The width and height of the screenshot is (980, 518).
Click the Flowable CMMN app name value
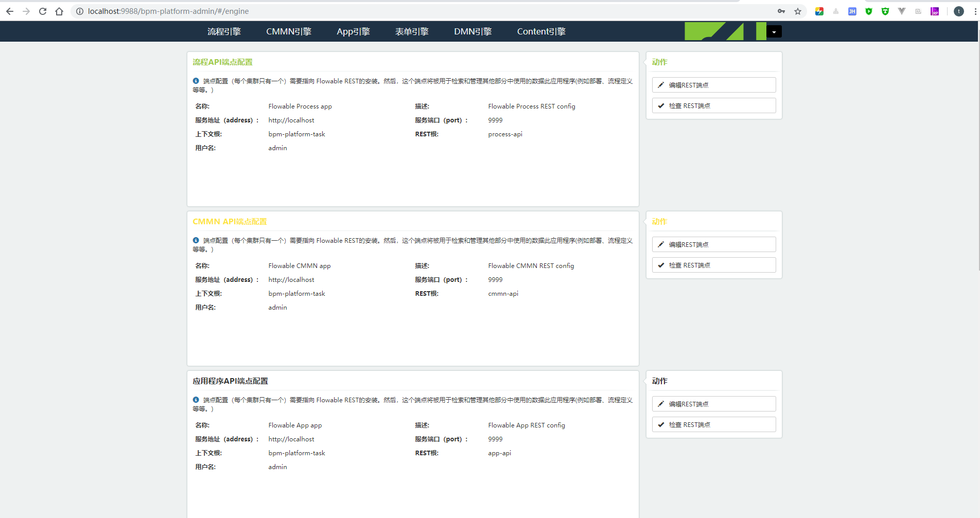click(x=300, y=266)
